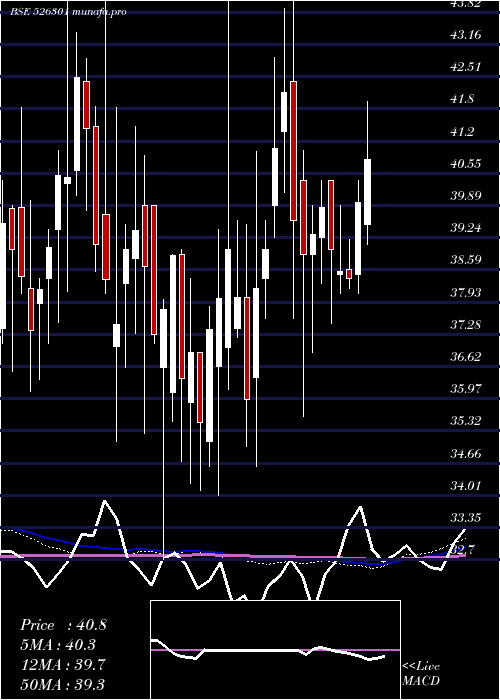Click the 37.93 price axis label
The height and width of the screenshot is (700, 500).
[466, 292]
